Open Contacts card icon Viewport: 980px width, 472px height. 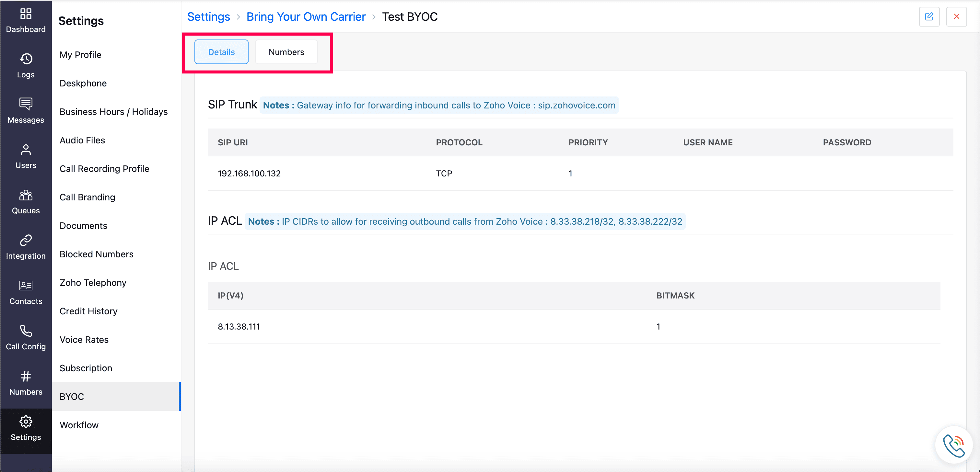pos(26,286)
